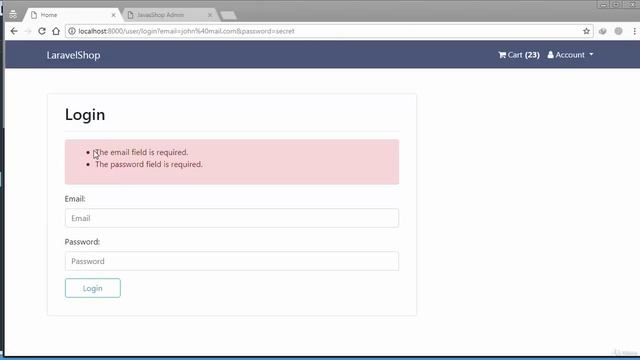Close the Home tab

pos(113,15)
